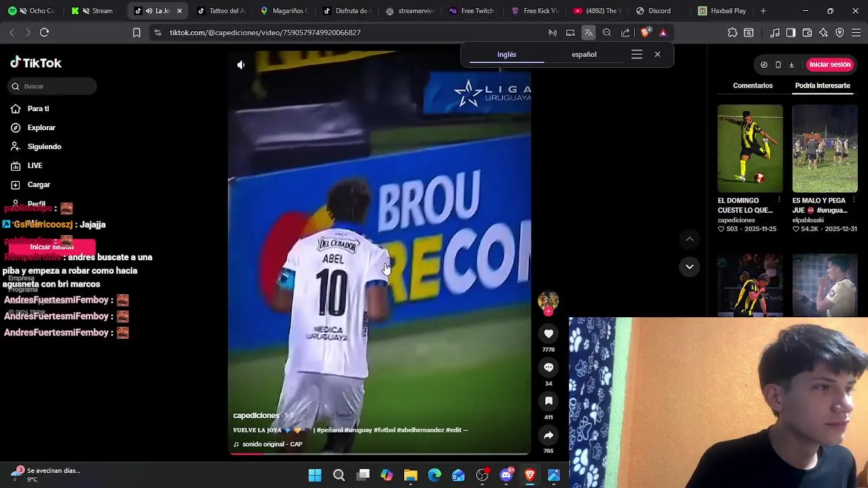868x488 pixels.
Task: Open the browser extensions puzzle icon
Action: (732, 33)
